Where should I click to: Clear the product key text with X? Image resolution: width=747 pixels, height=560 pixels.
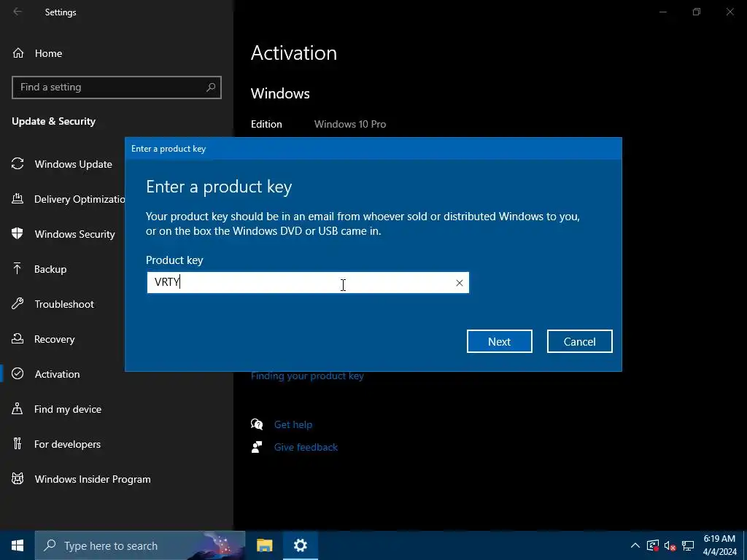460,283
